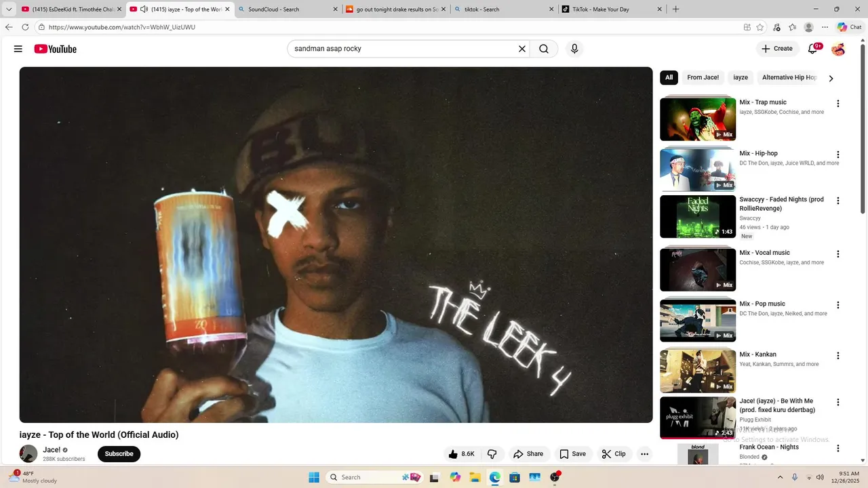Open the Edge favorites list icon
868x488 pixels.
click(x=792, y=27)
